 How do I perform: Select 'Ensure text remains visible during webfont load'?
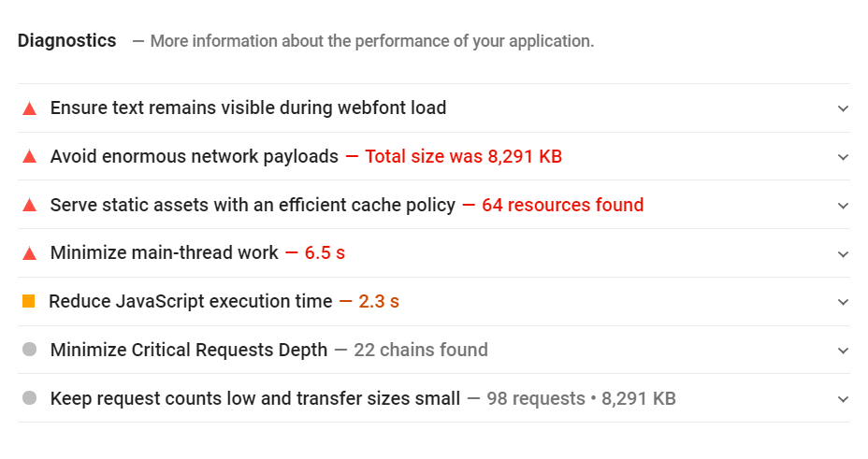pyautogui.click(x=248, y=108)
